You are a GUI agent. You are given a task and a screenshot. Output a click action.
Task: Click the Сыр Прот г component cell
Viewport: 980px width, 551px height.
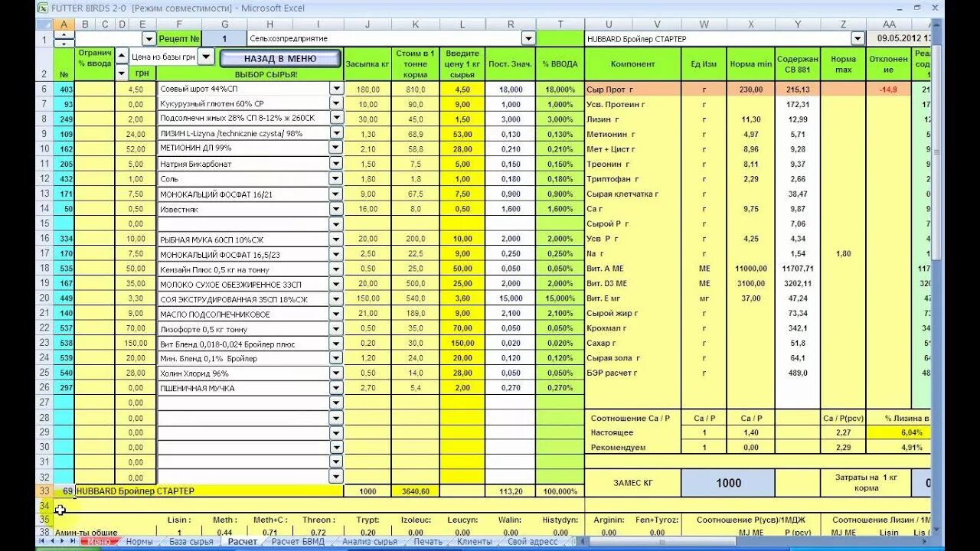[633, 89]
